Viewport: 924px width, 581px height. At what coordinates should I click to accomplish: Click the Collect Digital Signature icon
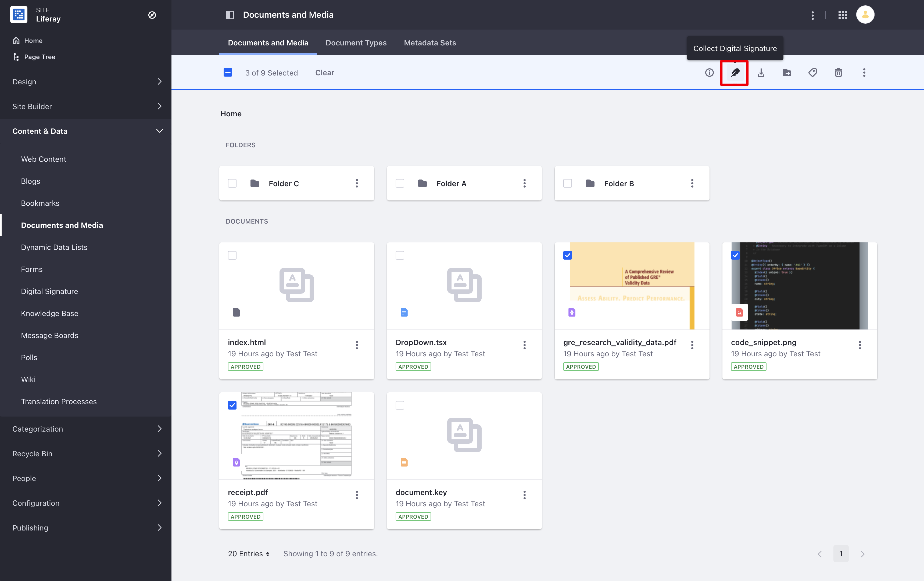735,72
